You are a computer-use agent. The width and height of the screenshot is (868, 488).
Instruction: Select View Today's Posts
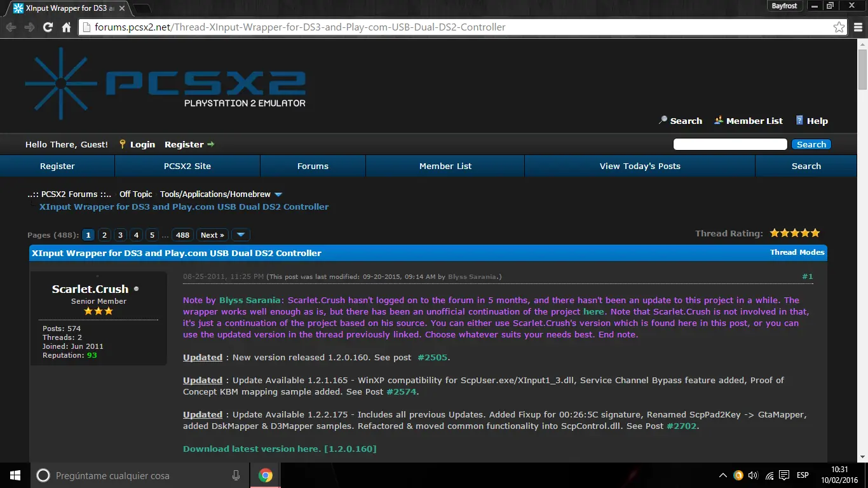pos(640,166)
